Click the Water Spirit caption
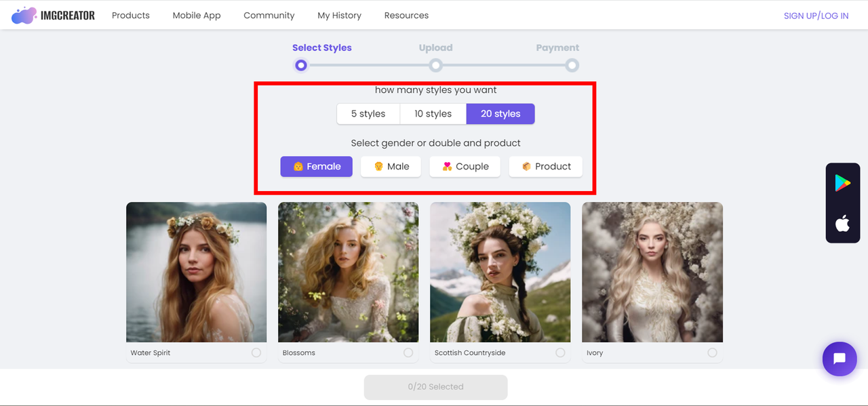868x406 pixels. (151, 352)
